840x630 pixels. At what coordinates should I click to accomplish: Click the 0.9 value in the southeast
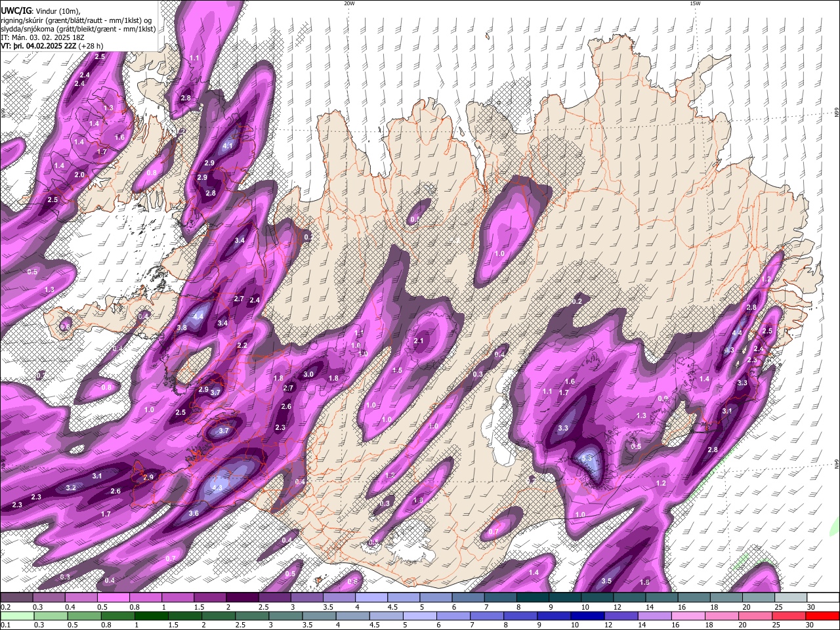point(663,398)
